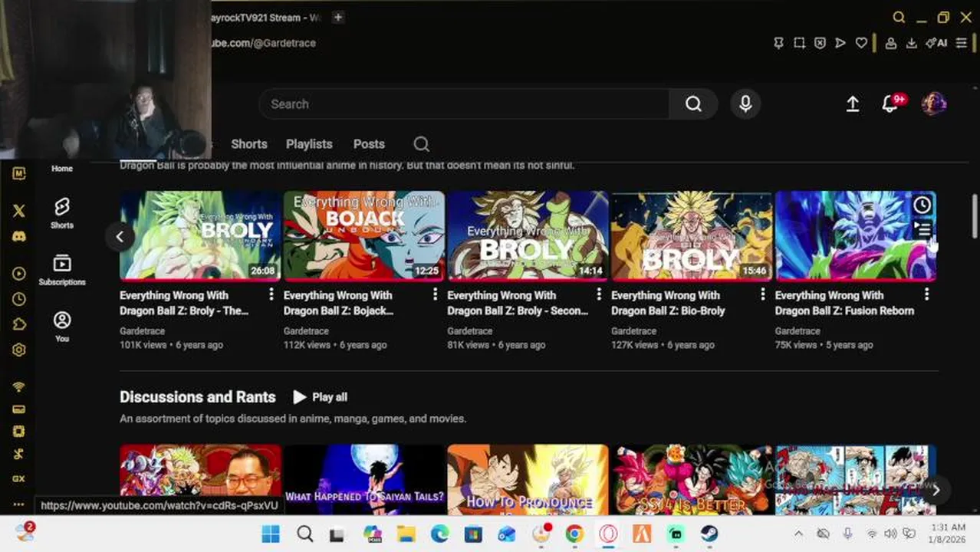Click the channel search magnifier icon
Viewport: 980px width, 552px height.
[x=421, y=144]
